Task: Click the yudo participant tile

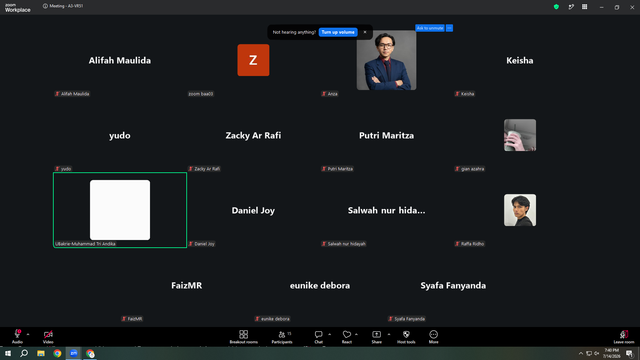Action: (120, 136)
